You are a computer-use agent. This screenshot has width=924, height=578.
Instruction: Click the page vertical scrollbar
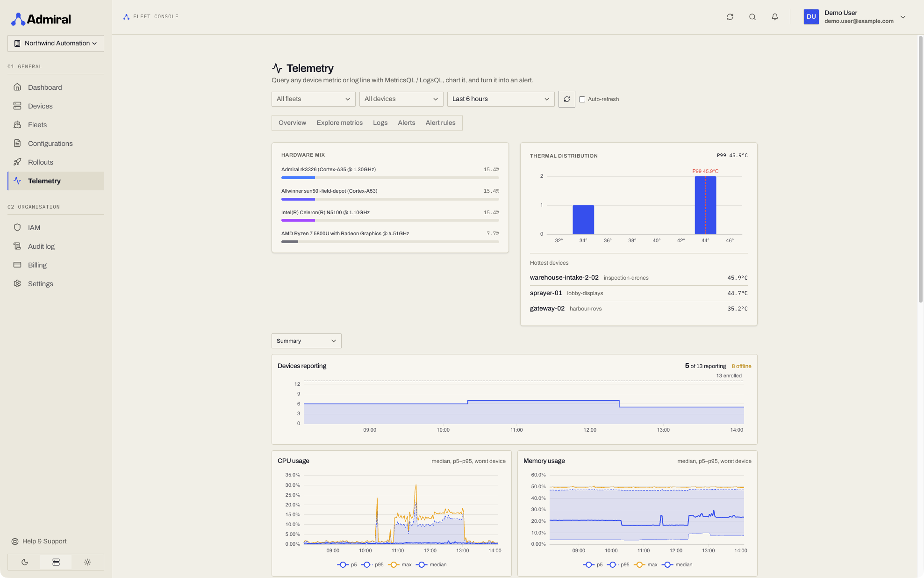click(x=920, y=169)
